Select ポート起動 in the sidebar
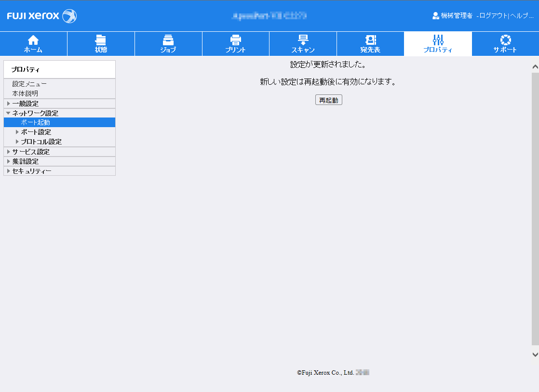This screenshot has width=539, height=392. click(35, 122)
